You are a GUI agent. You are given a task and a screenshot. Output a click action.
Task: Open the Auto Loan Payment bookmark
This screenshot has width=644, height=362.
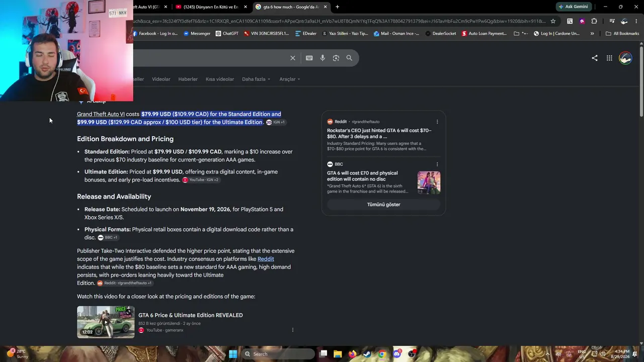tap(485, 34)
